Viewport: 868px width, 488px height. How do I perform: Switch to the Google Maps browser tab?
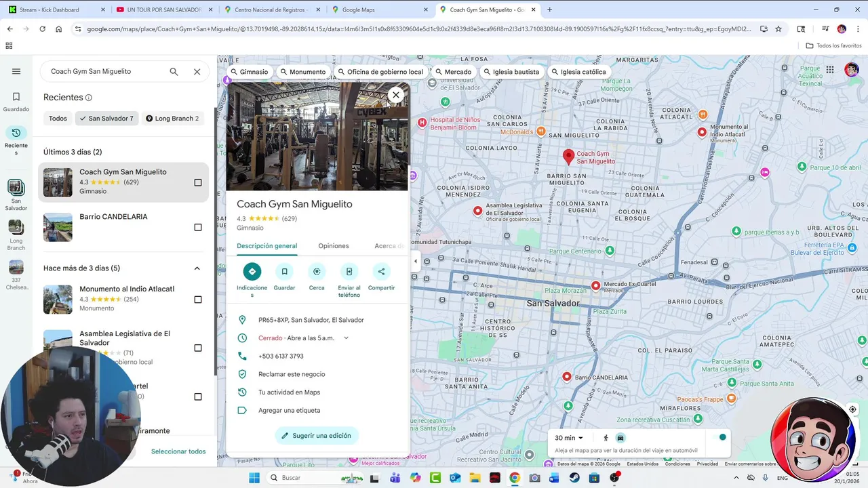coord(378,9)
